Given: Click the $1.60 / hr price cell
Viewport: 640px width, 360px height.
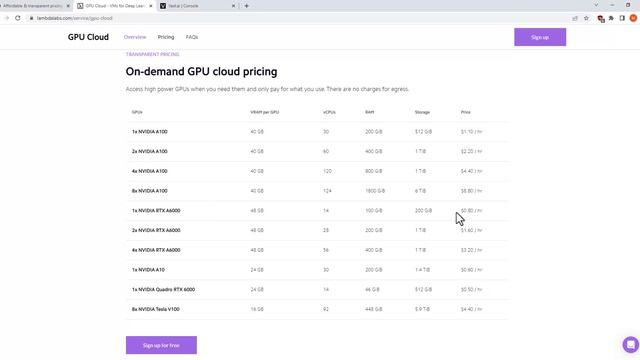Looking at the screenshot, I should pyautogui.click(x=471, y=230).
